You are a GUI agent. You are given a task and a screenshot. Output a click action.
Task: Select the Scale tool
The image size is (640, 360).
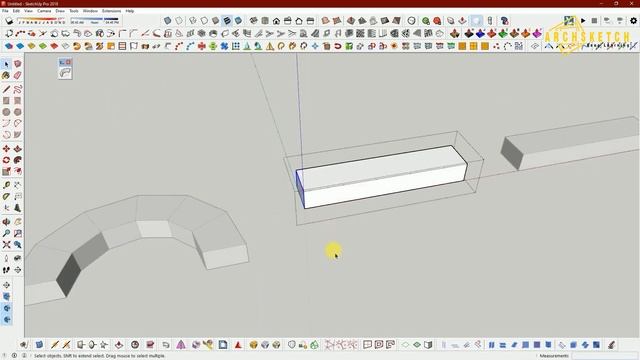6,172
